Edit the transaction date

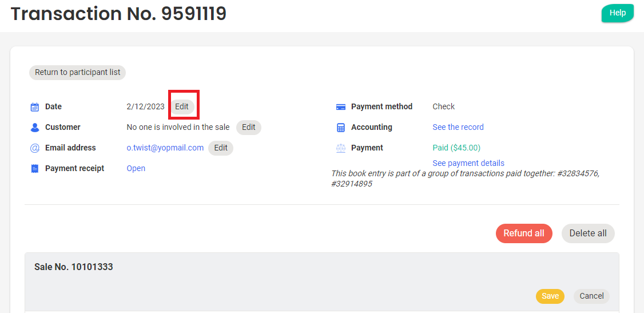coord(182,107)
